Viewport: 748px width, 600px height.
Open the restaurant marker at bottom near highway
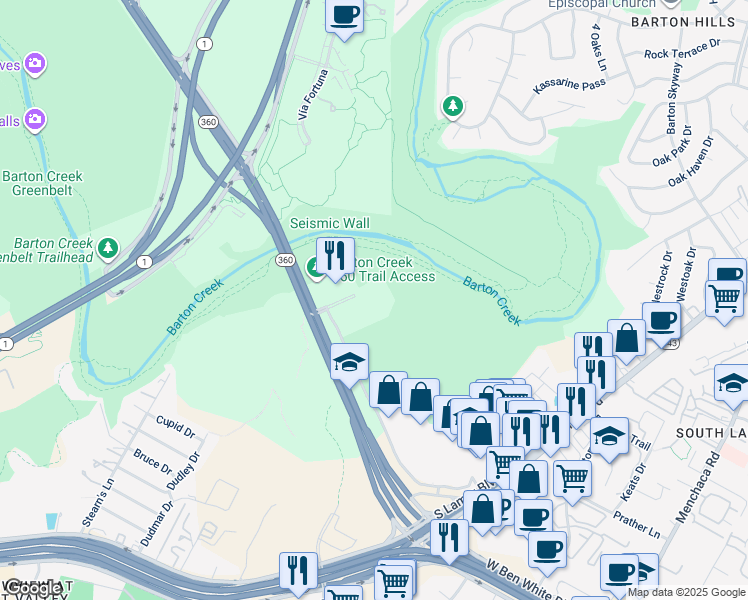pos(299,574)
